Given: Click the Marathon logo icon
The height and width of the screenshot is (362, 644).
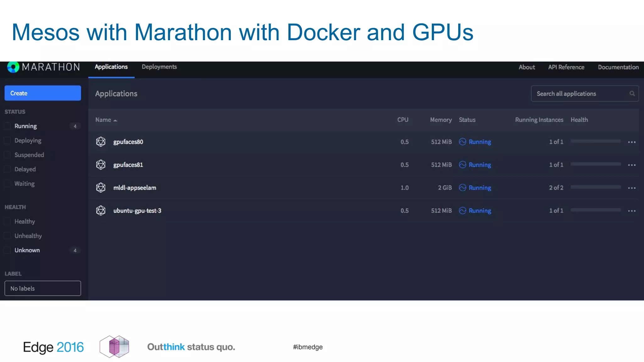Looking at the screenshot, I should click(13, 67).
